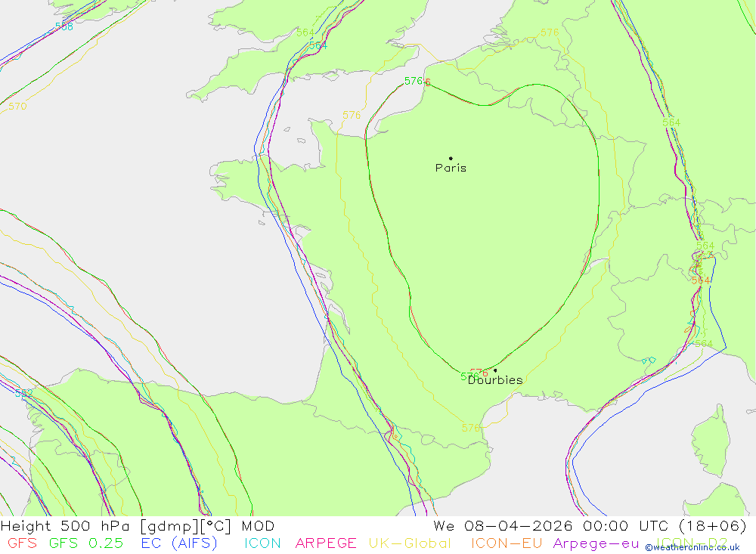Click the yellow 576 label near the Mediterranean coast
The image size is (756, 554).
[470, 428]
